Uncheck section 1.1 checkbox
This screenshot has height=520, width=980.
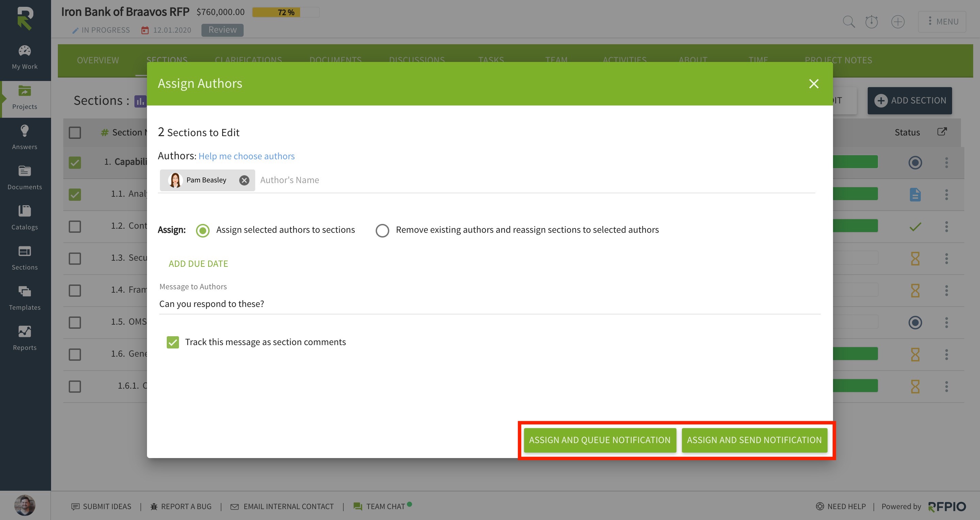point(75,195)
